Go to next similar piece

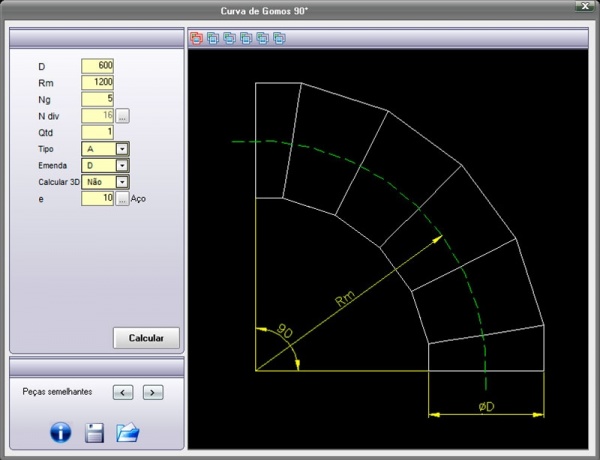point(152,392)
